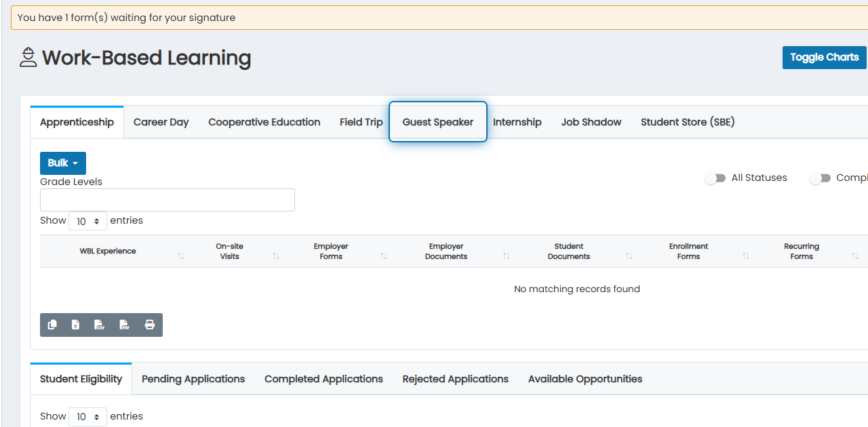868x427 pixels.
Task: Open the Show entries dropdown under Student Eligibility
Action: pyautogui.click(x=87, y=417)
